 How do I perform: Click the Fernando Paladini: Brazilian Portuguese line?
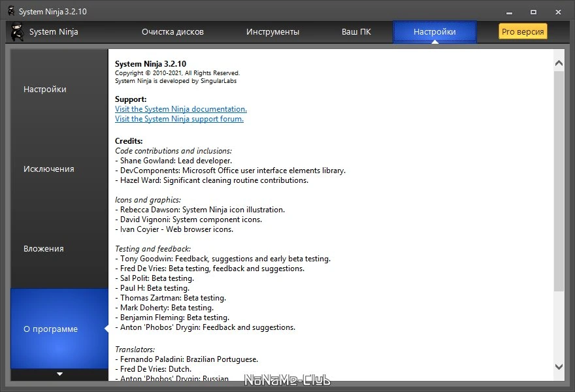(x=187, y=359)
